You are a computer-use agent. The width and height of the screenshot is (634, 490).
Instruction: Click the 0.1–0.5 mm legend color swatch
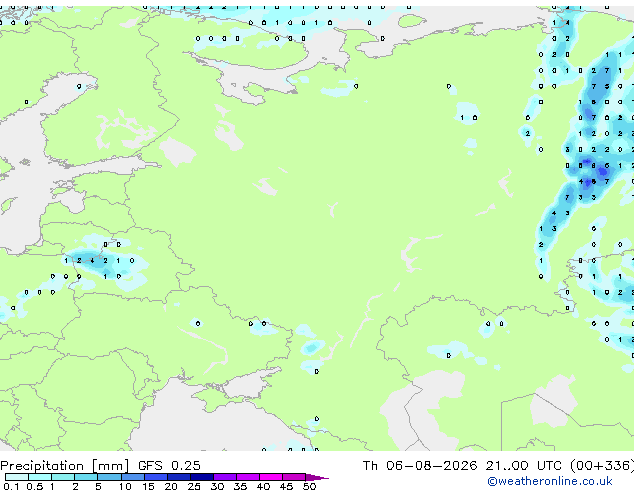[17, 477]
